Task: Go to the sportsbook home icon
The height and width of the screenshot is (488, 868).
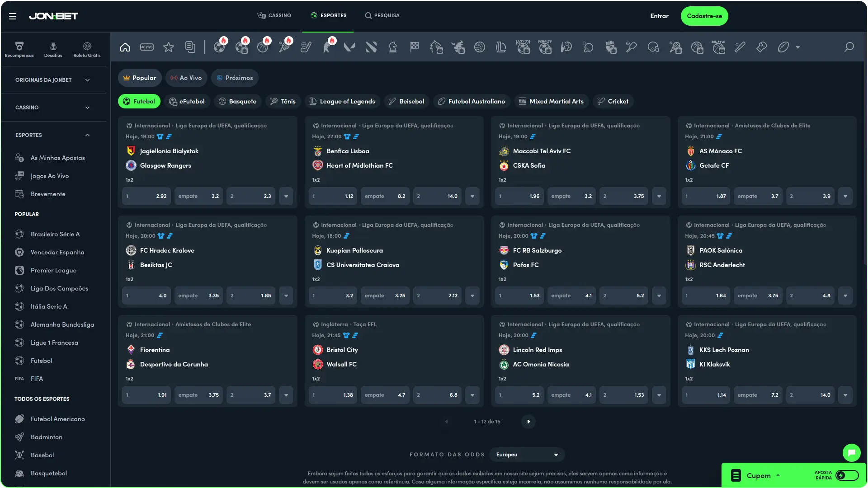Action: (125, 47)
